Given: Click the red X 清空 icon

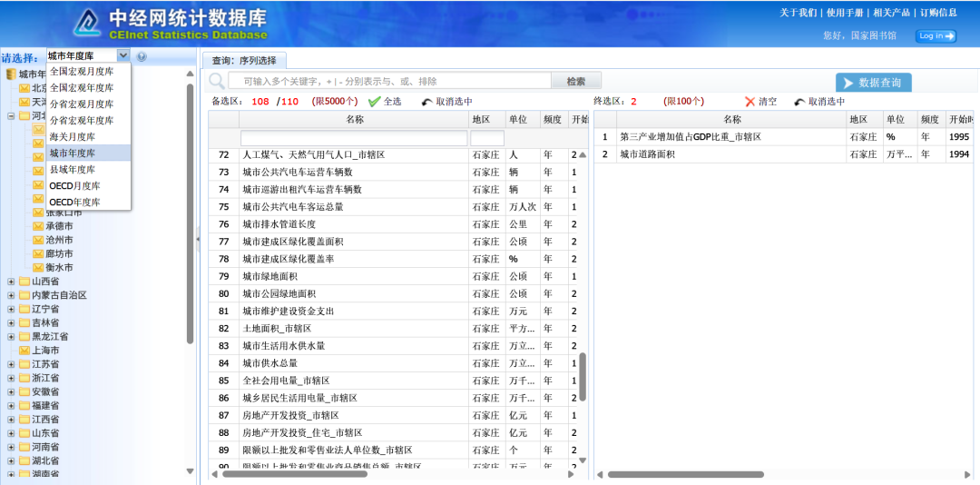Looking at the screenshot, I should [x=750, y=102].
